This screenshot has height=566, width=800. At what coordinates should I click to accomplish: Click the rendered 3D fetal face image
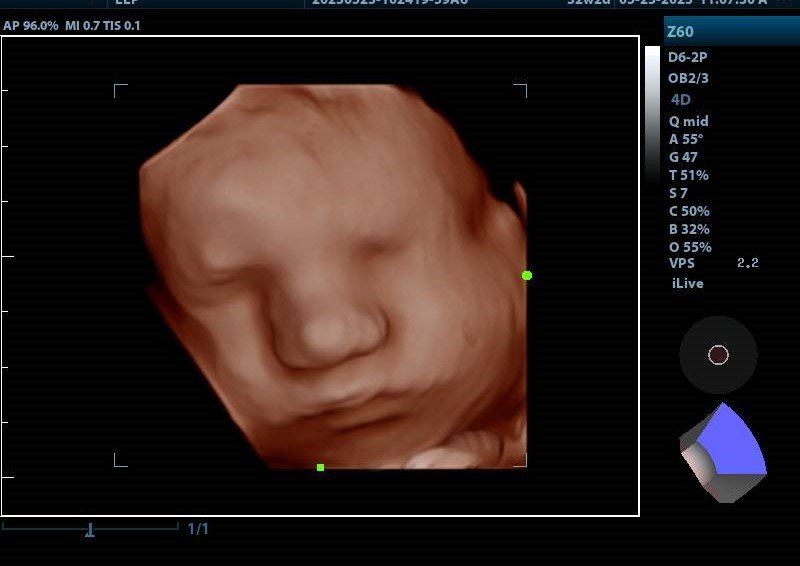333,276
